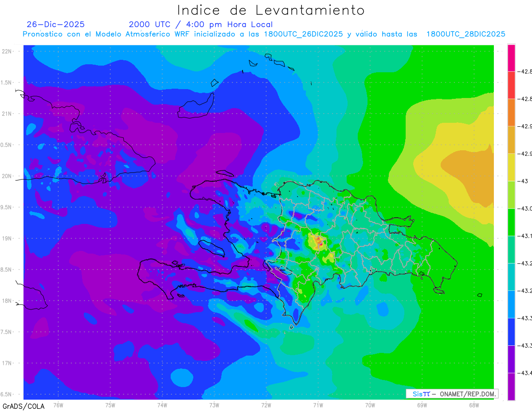Screen dimensions: 532x411
Task: Click the 'GrADS/COLA' credit label
Action: pyautogui.click(x=23, y=406)
